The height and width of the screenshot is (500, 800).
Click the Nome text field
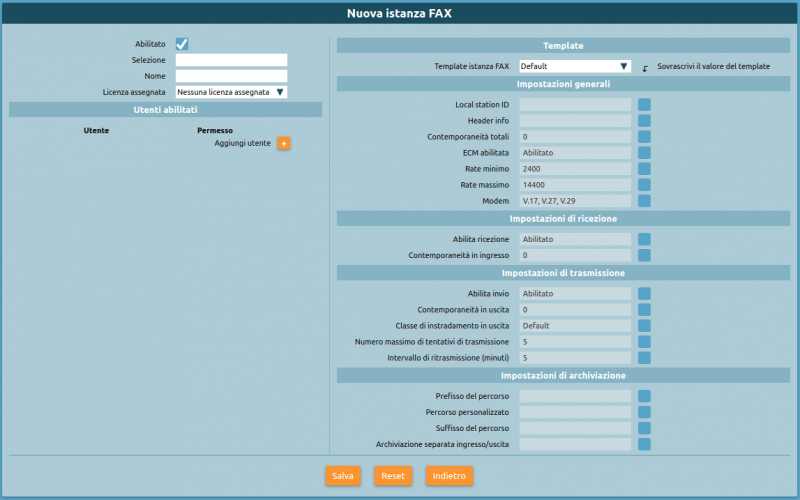231,76
